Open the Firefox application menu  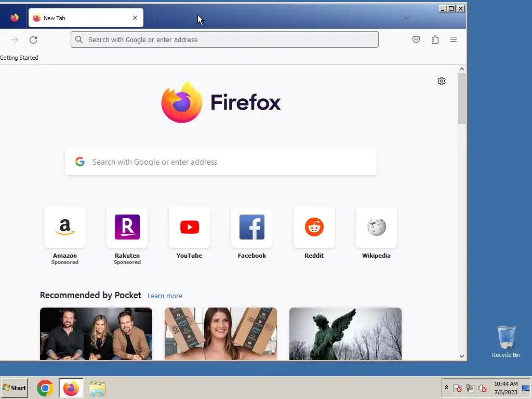click(x=453, y=39)
